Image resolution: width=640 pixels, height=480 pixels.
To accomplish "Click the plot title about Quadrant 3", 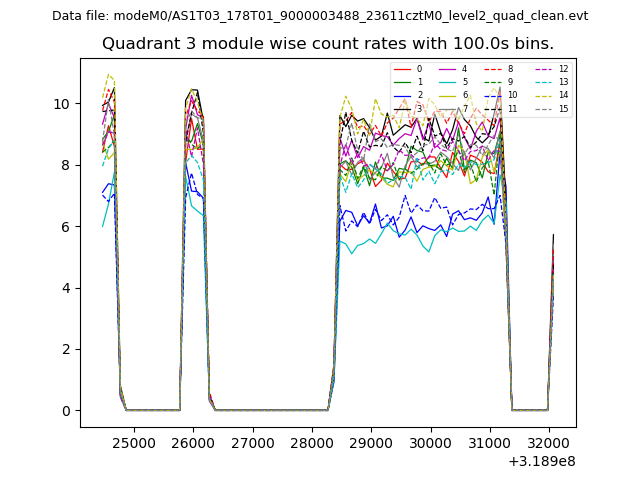I will click(x=328, y=44).
